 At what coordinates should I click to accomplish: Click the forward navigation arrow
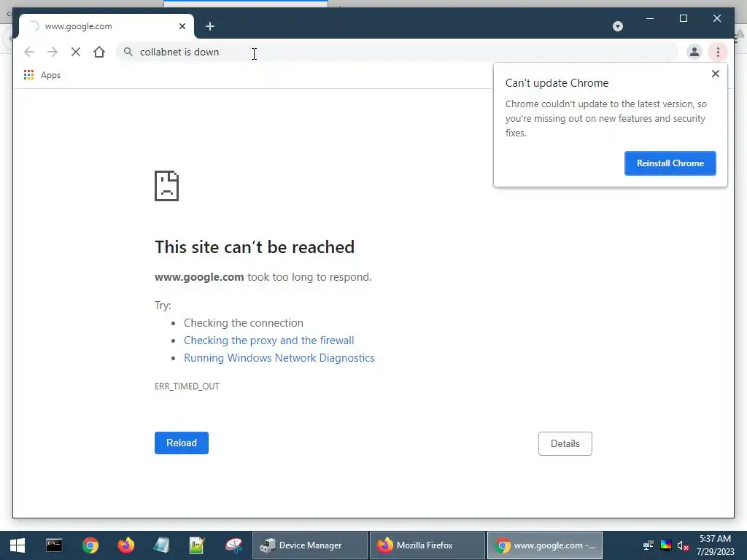[53, 52]
